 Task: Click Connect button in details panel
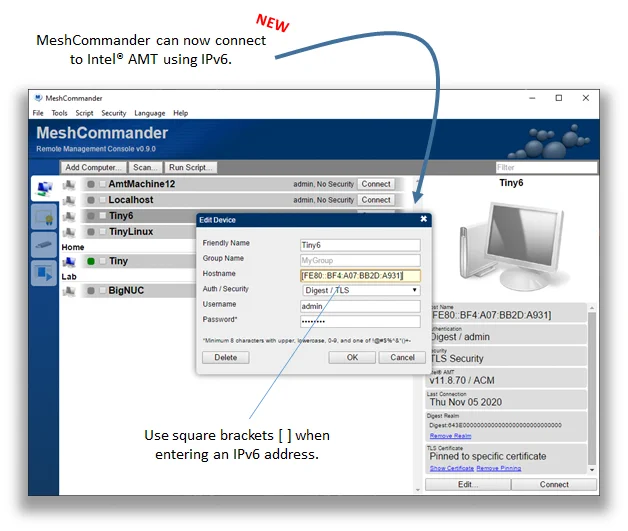tap(554, 485)
